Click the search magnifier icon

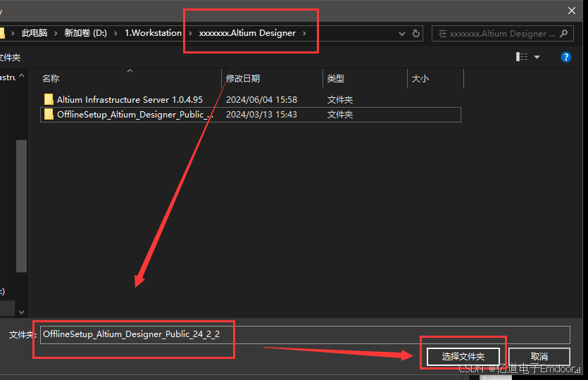[x=563, y=33]
